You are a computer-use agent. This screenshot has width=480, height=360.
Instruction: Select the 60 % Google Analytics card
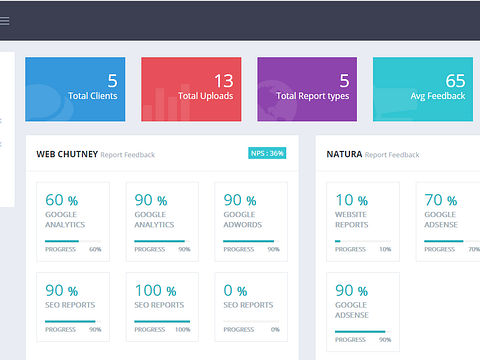[x=73, y=222]
